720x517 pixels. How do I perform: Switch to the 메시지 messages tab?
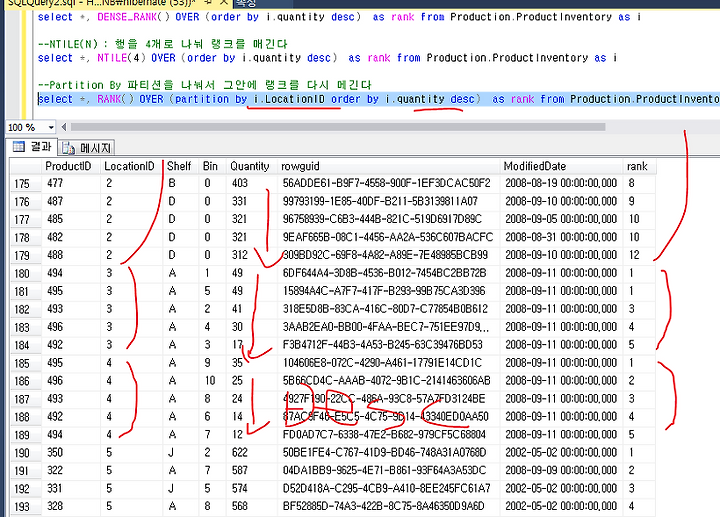point(87,148)
